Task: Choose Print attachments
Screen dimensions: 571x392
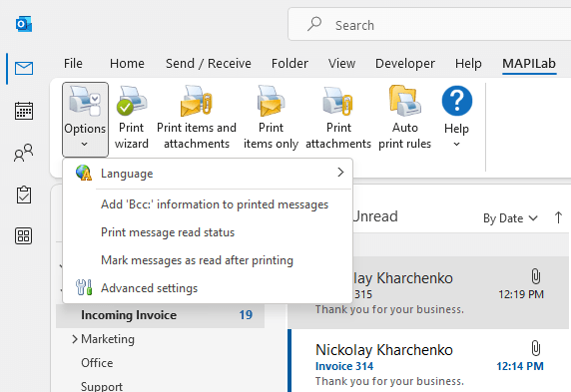Action: coord(338,117)
